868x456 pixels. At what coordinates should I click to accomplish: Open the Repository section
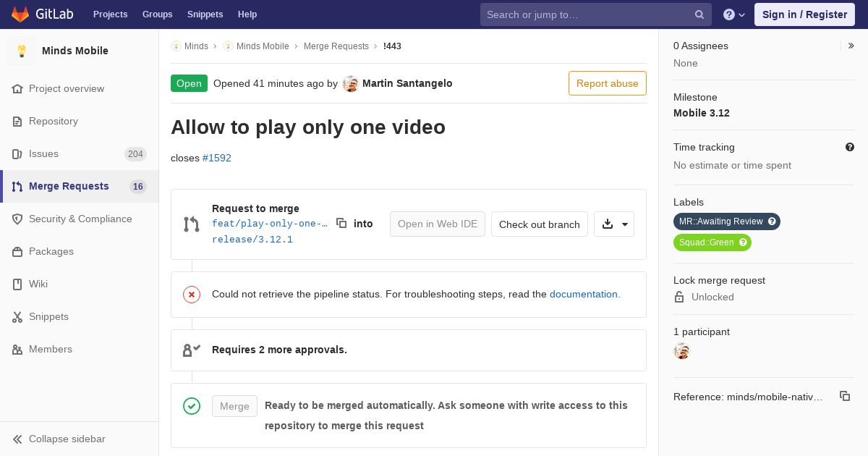(54, 122)
